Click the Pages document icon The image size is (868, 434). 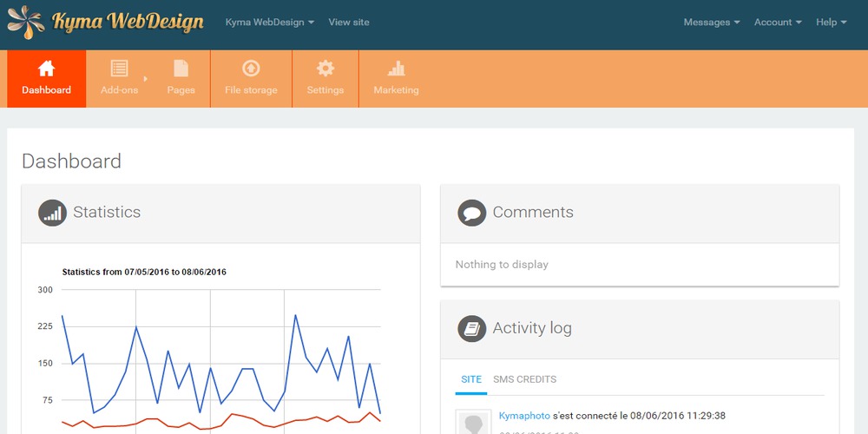pyautogui.click(x=181, y=69)
